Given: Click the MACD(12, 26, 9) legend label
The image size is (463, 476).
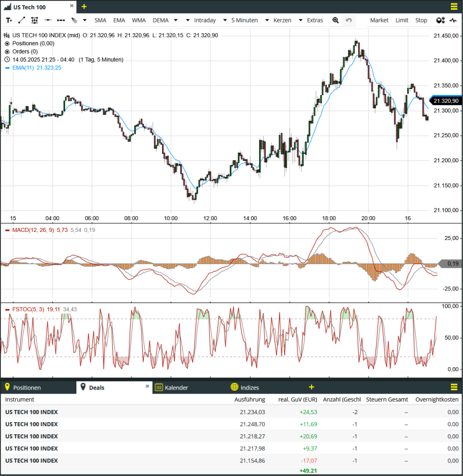Looking at the screenshot, I should 33,230.
